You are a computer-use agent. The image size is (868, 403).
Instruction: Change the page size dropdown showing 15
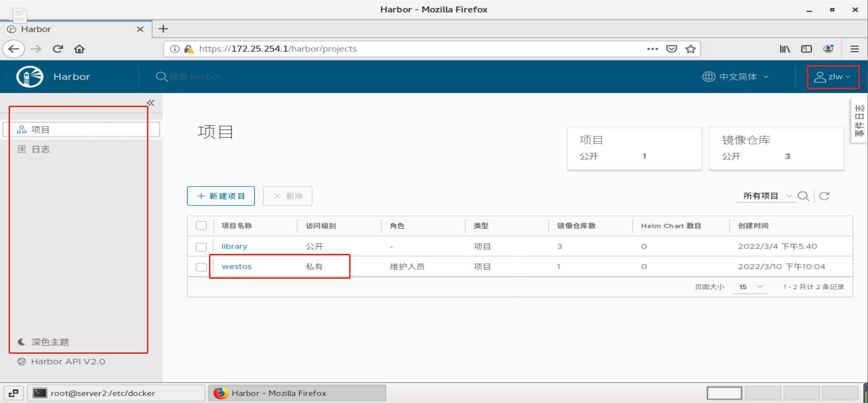pyautogui.click(x=750, y=287)
